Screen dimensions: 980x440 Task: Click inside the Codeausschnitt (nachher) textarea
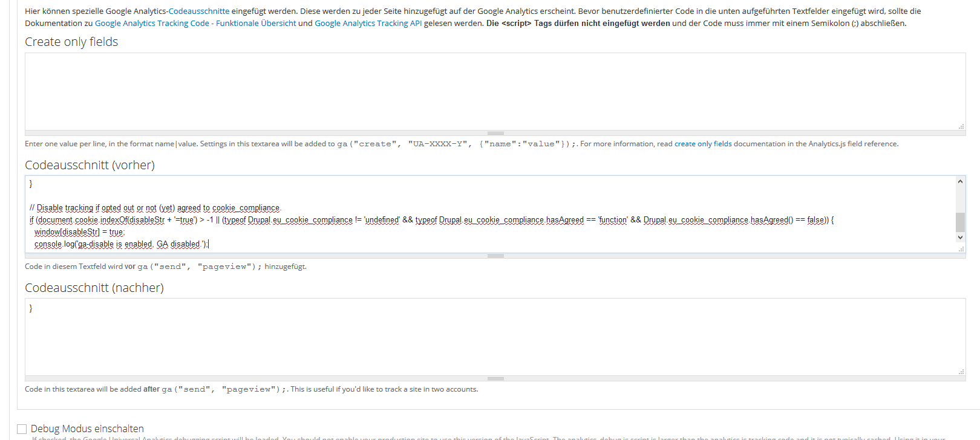(x=495, y=337)
